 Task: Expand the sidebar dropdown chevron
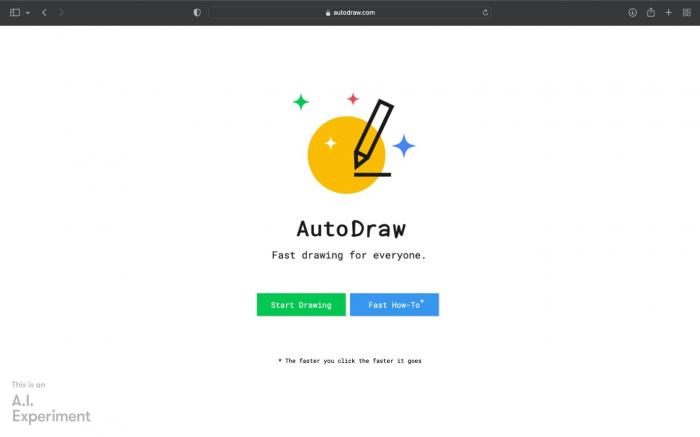click(x=28, y=13)
